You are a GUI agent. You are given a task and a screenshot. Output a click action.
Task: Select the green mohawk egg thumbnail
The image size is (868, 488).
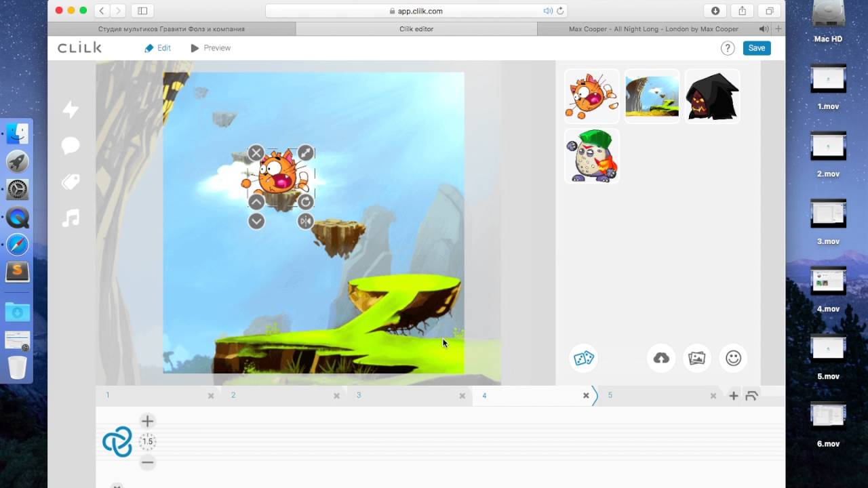pyautogui.click(x=591, y=156)
